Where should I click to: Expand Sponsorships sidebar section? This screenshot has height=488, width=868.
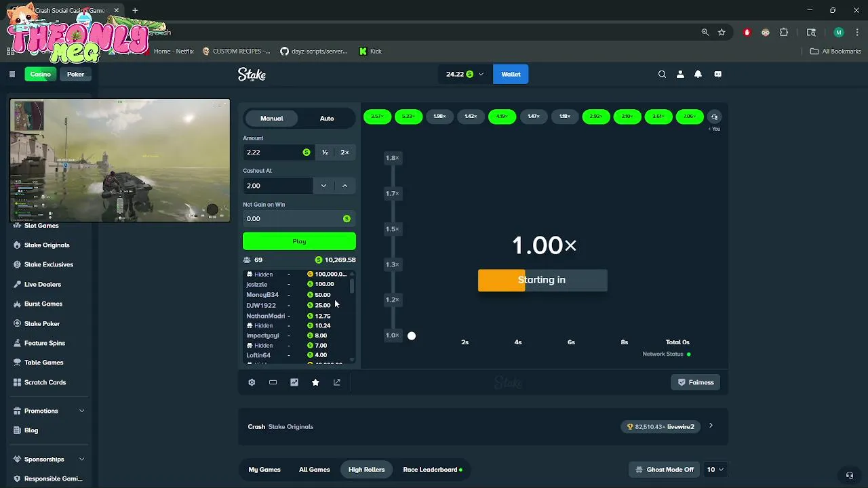(81, 460)
